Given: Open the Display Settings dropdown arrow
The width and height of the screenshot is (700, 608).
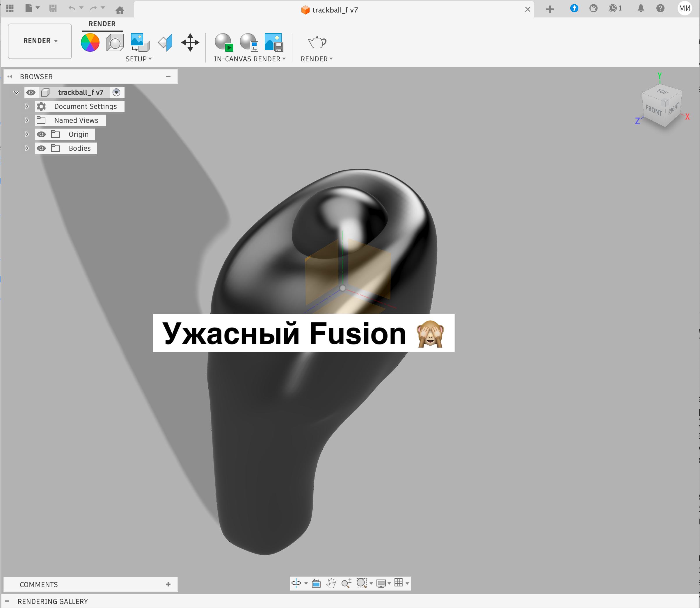Looking at the screenshot, I should point(389,584).
